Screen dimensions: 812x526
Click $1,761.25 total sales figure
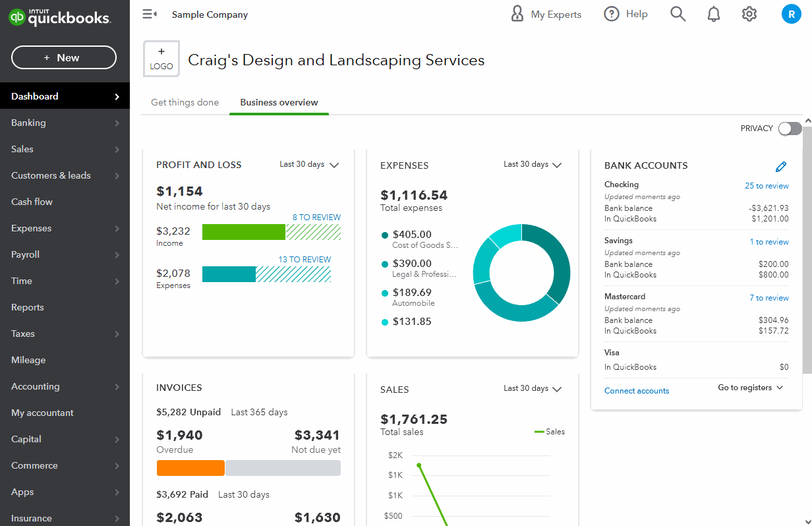414,419
